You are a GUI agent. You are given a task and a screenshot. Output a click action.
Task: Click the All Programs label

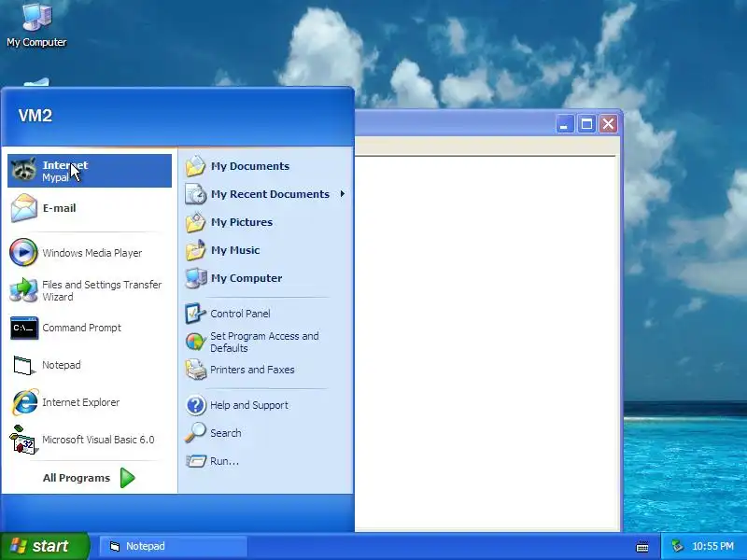[77, 478]
